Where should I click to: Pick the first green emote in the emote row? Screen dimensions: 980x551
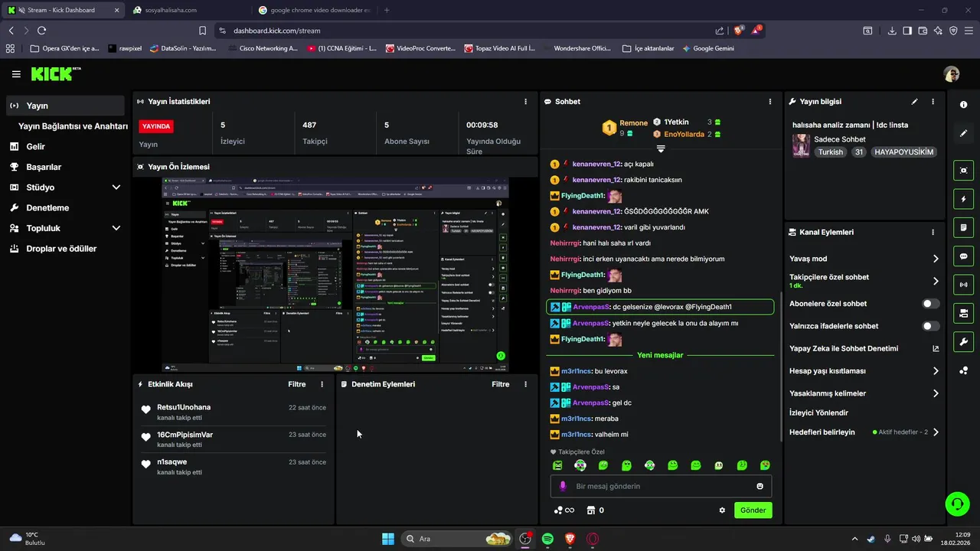557,465
